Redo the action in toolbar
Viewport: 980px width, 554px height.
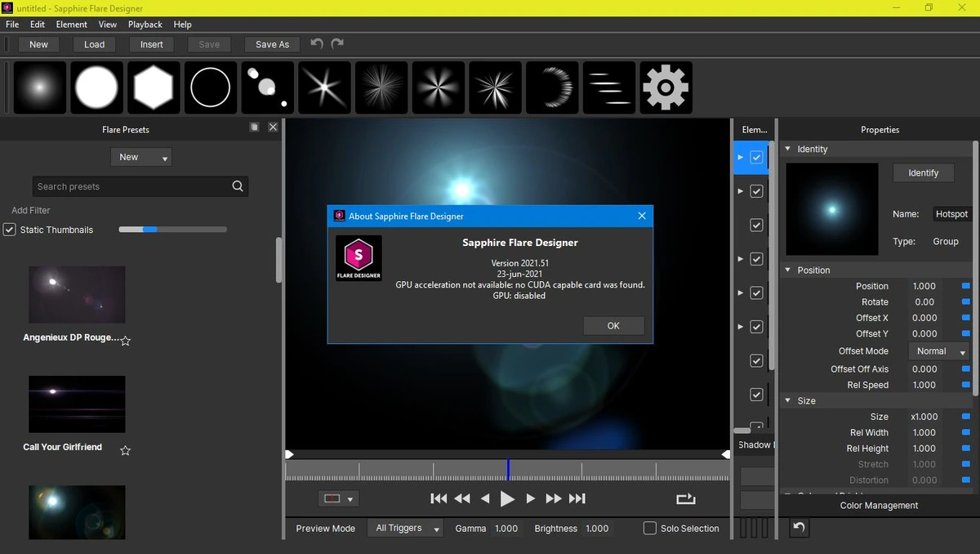[x=337, y=44]
